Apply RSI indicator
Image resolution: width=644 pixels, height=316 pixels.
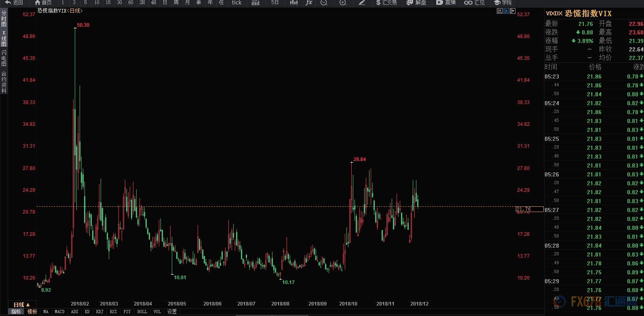coord(113,312)
